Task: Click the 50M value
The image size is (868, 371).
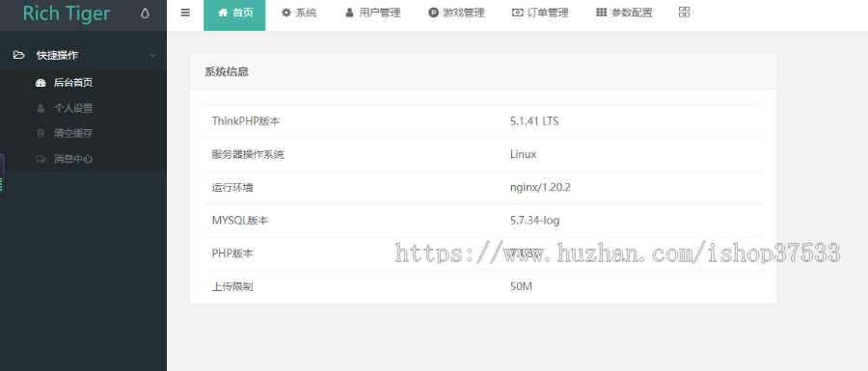Action: (521, 287)
